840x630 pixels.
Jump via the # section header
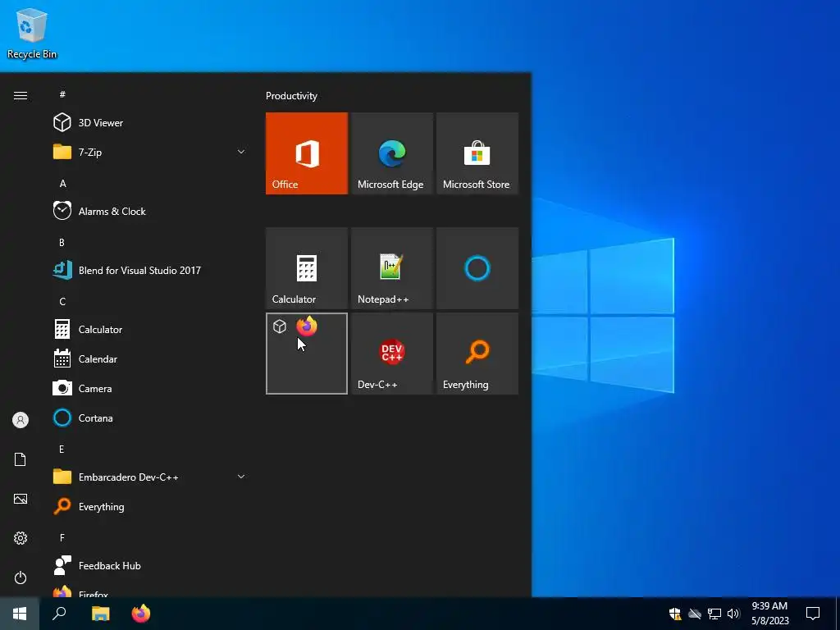[62, 94]
